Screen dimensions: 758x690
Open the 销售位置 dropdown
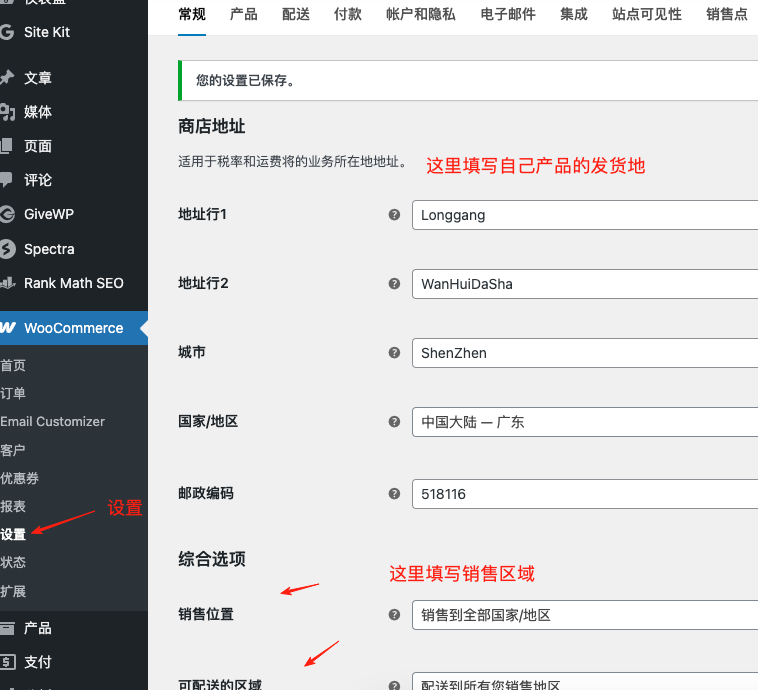pyautogui.click(x=584, y=615)
